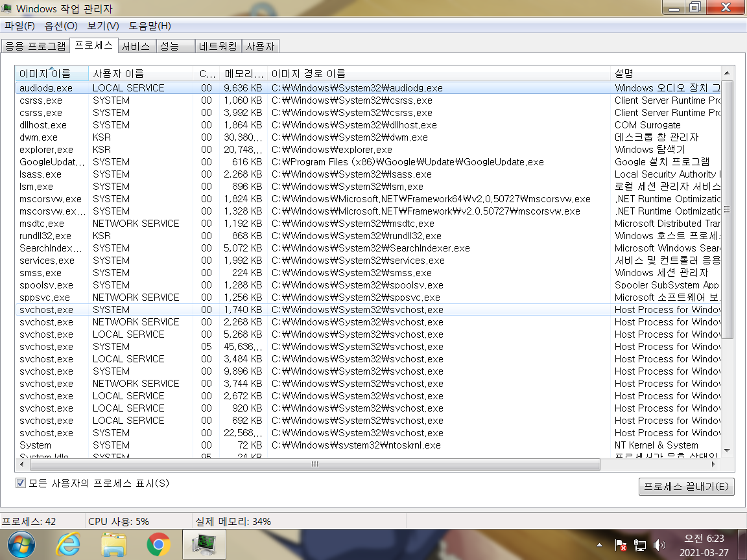This screenshot has height=560, width=747.
Task: Switch to 성능 tab
Action: point(175,46)
